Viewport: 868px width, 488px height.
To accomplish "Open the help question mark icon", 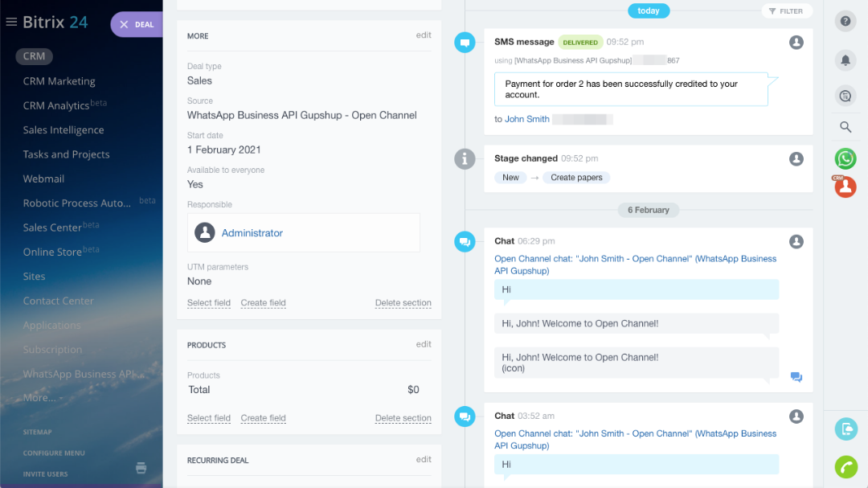I will [845, 21].
